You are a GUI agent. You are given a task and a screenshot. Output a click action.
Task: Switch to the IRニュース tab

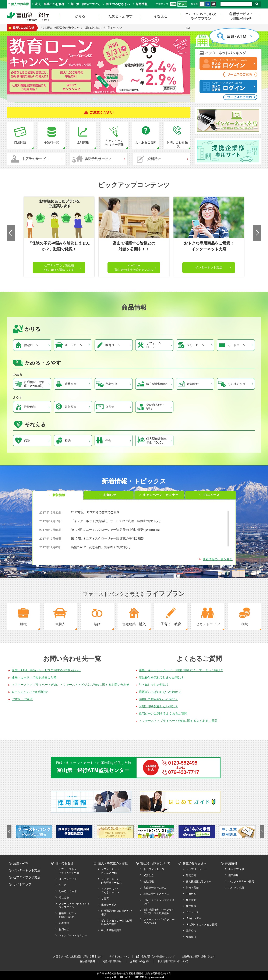click(210, 495)
